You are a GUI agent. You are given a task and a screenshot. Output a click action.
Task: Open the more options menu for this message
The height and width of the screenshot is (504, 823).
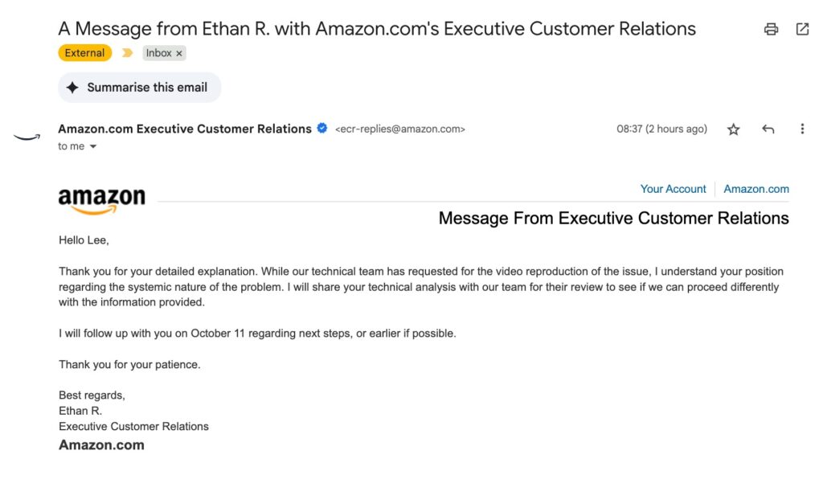coord(802,129)
